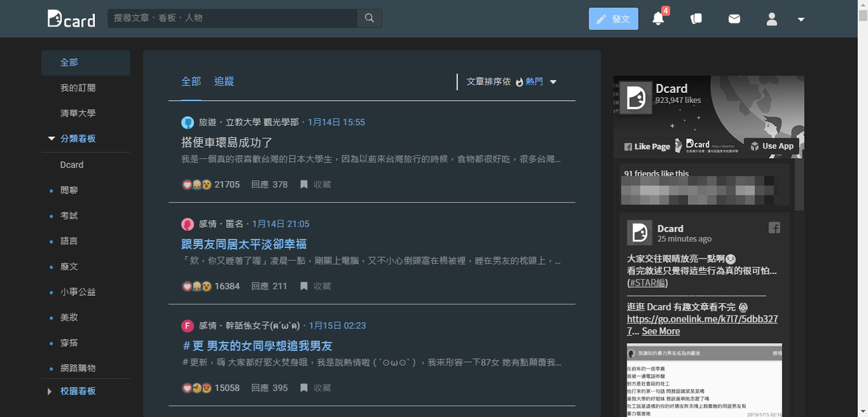Image resolution: width=868 pixels, height=417 pixels.
Task: Switch to the 追蹤 feed tab
Action: 224,81
